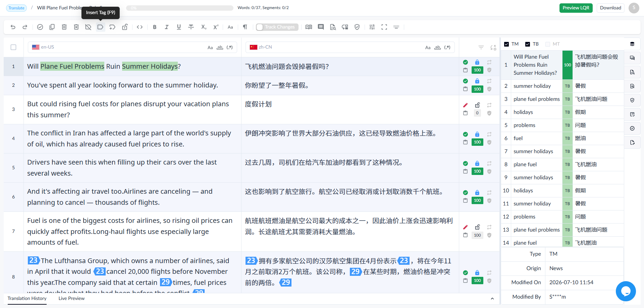Apply Italic formatting

[x=167, y=27]
